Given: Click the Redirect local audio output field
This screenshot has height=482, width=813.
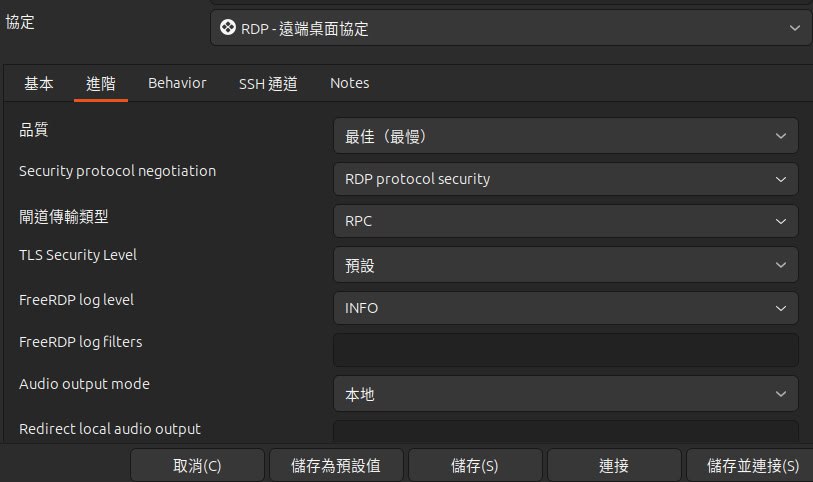Looking at the screenshot, I should coord(565,433).
